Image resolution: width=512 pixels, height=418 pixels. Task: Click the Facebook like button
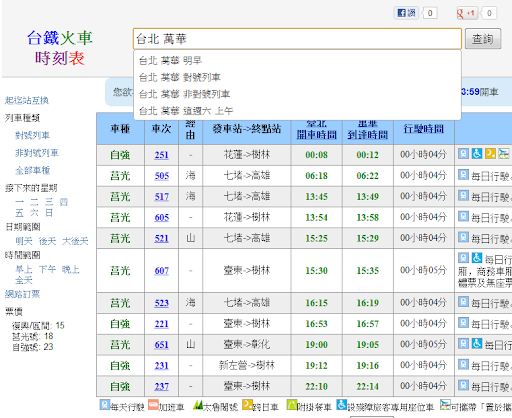406,13
